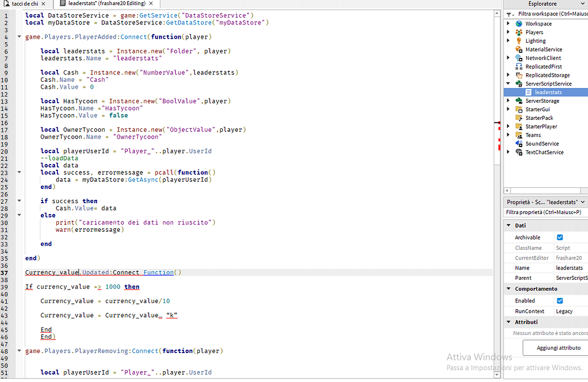588x382 pixels.
Task: Expand the Lighting tree node
Action: (x=508, y=40)
